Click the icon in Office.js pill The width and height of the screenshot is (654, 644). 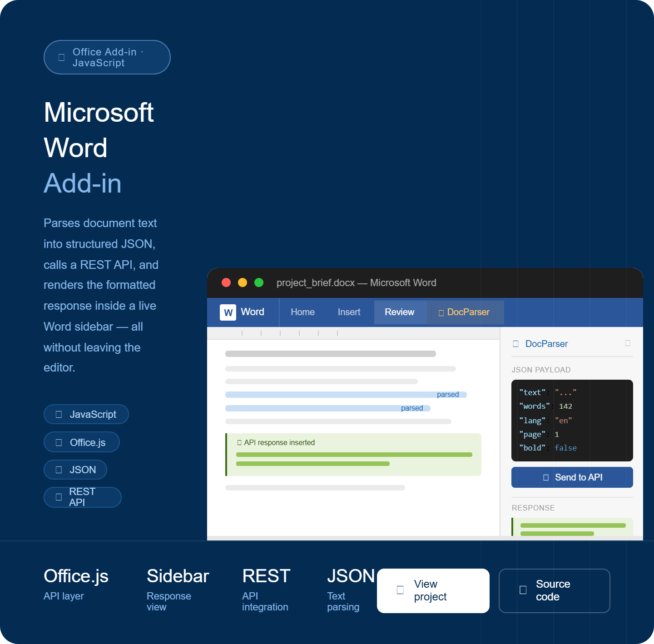[59, 442]
